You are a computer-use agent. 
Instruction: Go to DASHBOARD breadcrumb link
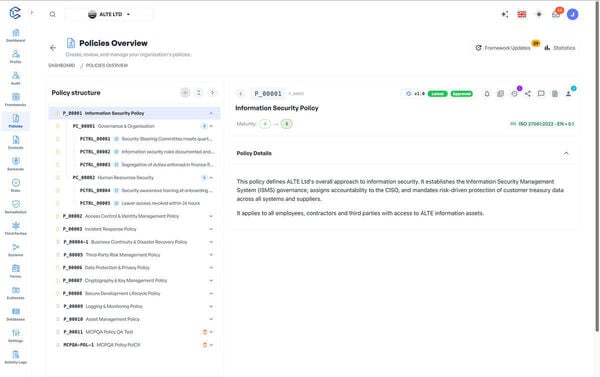tap(62, 65)
